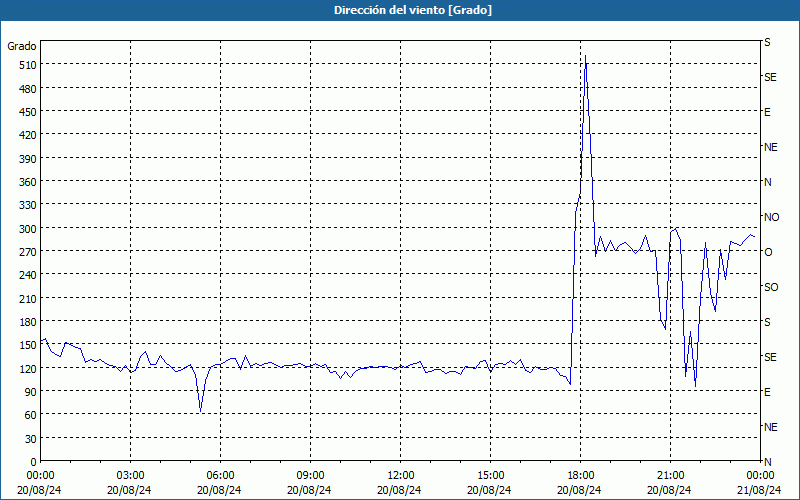Click the 20/08/24 date beneath 12:00

[x=399, y=490]
